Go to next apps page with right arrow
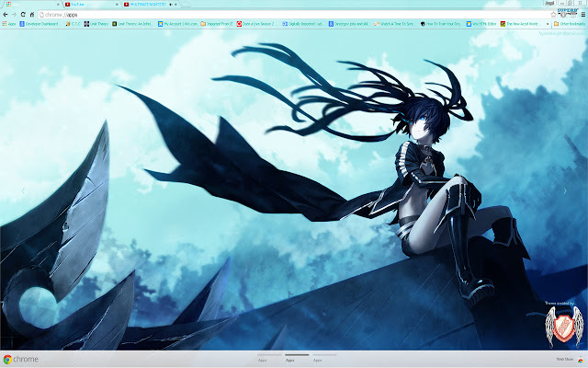The width and height of the screenshot is (588, 368). click(565, 190)
